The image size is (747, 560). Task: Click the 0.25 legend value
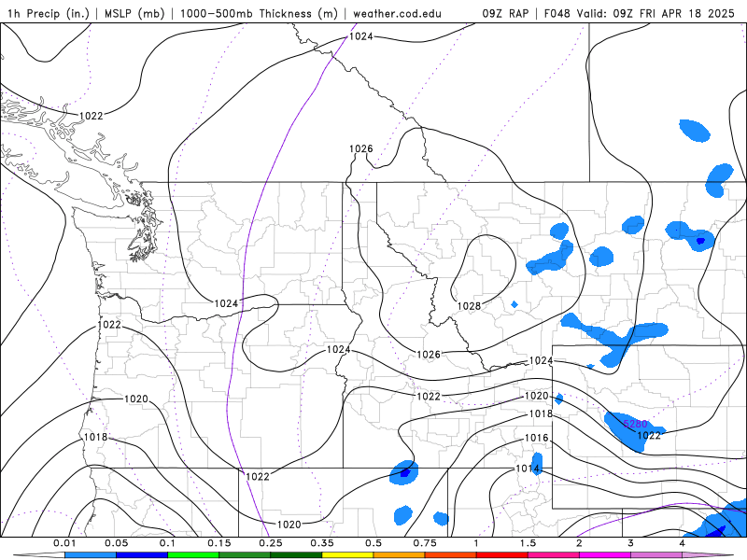271,543
